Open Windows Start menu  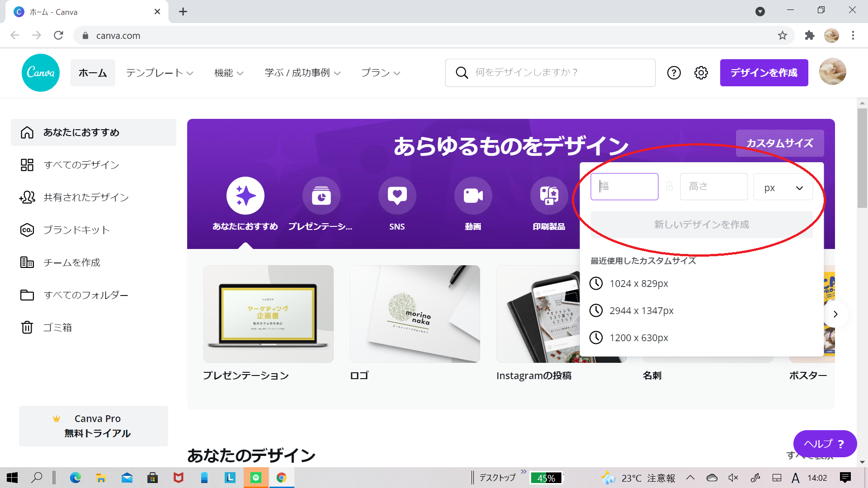pyautogui.click(x=12, y=478)
